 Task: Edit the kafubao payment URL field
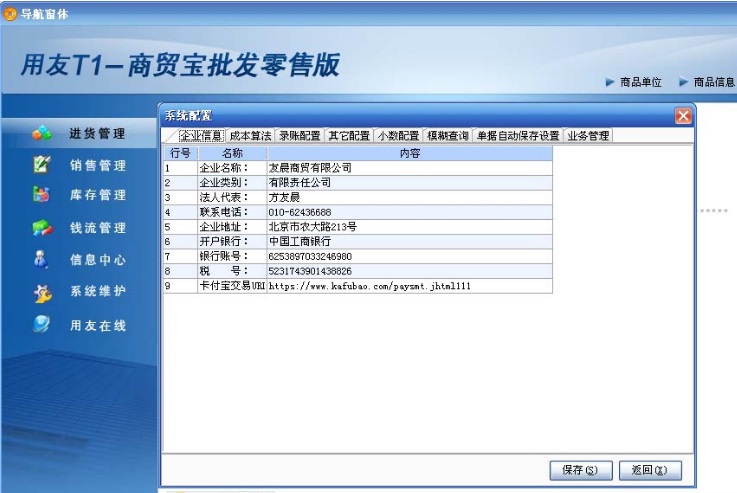[410, 286]
